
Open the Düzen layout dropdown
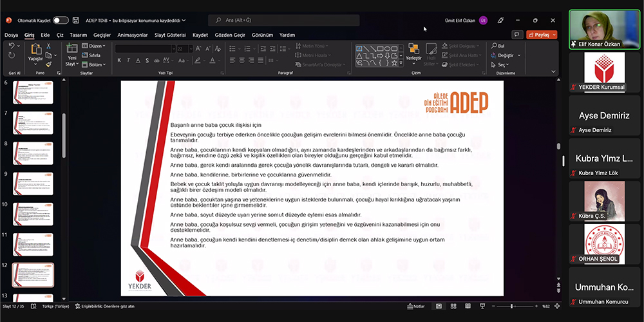pos(93,46)
